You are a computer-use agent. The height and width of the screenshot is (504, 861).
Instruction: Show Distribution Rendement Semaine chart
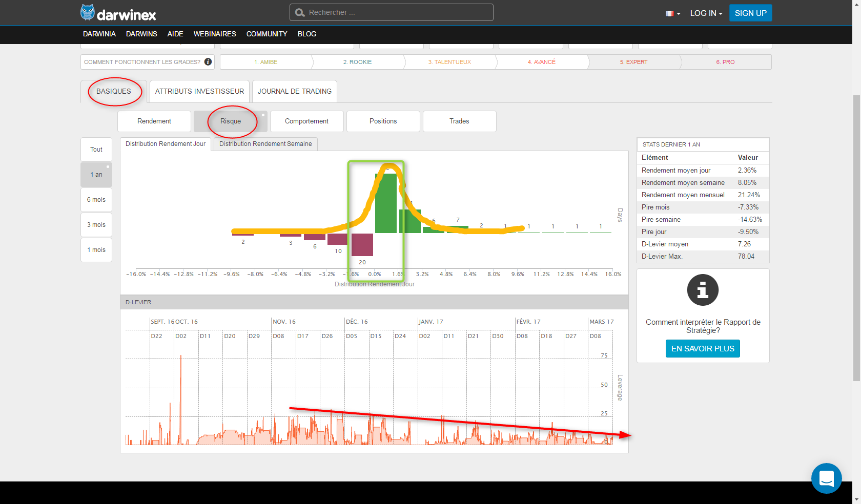(265, 144)
